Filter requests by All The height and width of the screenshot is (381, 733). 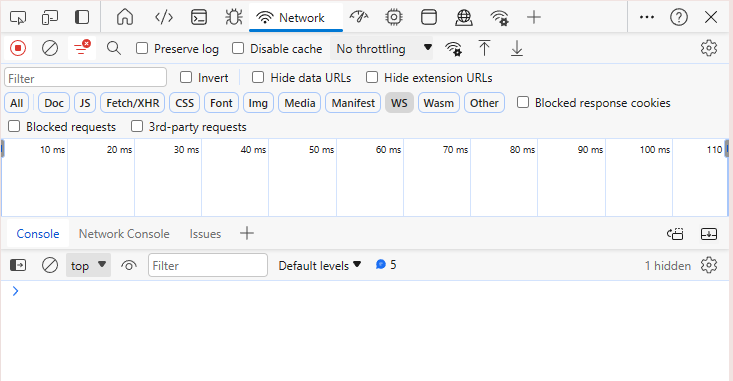[x=16, y=103]
